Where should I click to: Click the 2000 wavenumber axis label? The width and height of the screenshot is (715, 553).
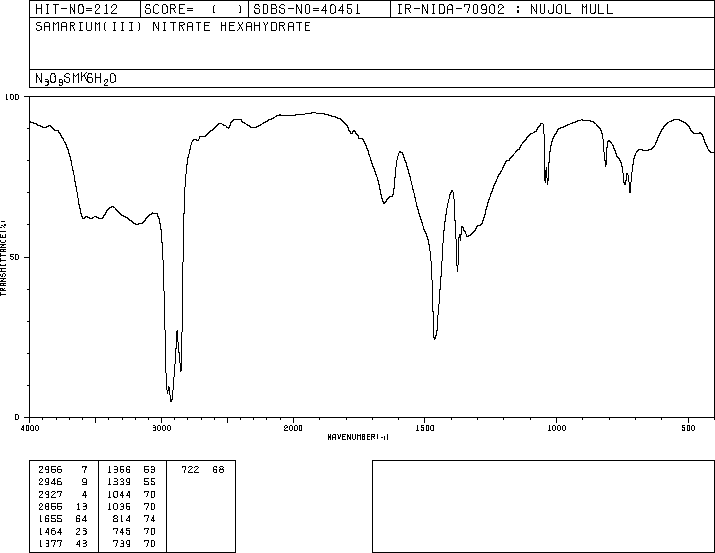[x=293, y=428]
